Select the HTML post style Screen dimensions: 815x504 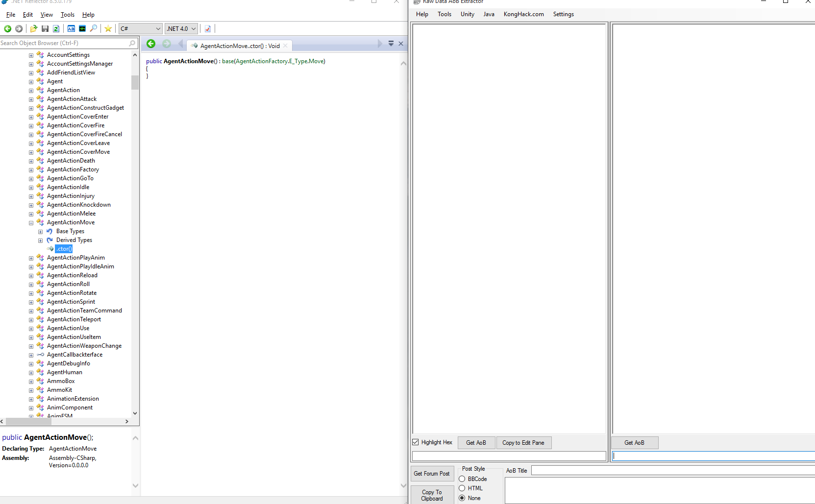[462, 488]
